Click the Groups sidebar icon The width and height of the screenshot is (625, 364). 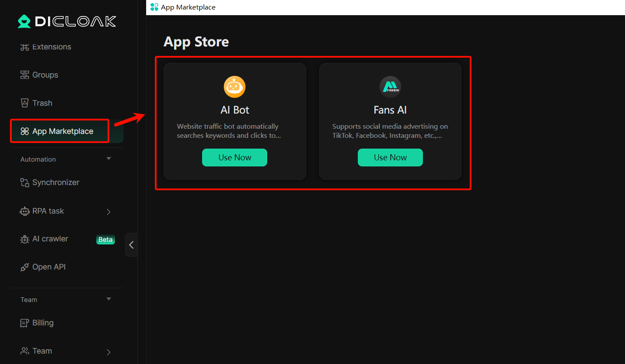pos(25,75)
